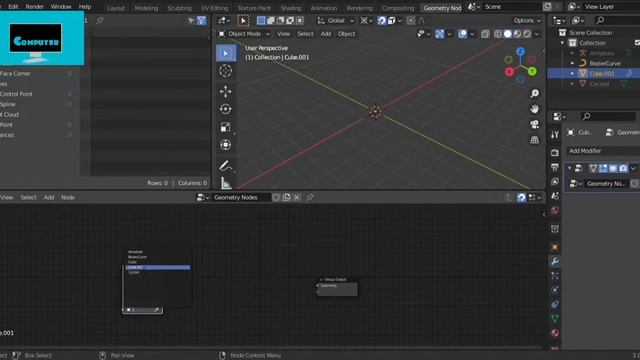Duplicate the Geometry Nodes node group
Image resolution: width=640 pixels, height=360 pixels.
[x=287, y=198]
